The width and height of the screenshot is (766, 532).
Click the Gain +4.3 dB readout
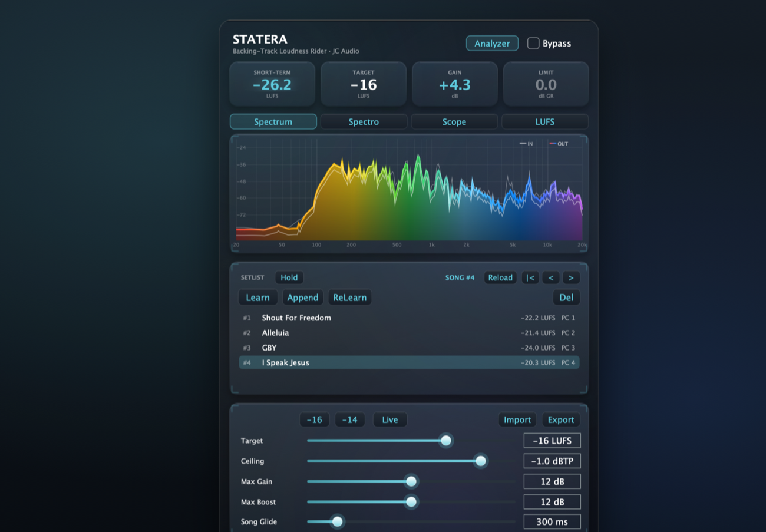(x=454, y=84)
